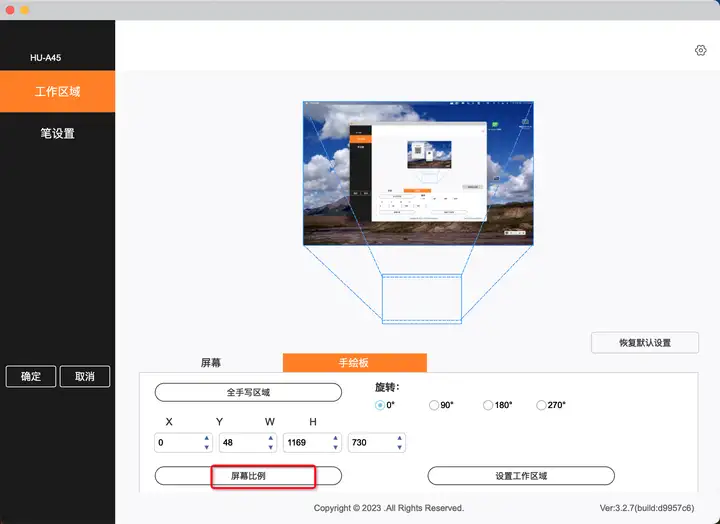Click the screen preview thumbnail
Viewport: 720px width, 524px height.
pyautogui.click(x=418, y=173)
